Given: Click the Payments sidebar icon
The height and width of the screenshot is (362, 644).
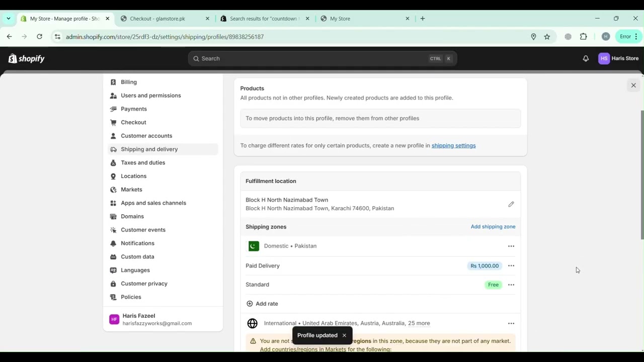Looking at the screenshot, I should 113,109.
